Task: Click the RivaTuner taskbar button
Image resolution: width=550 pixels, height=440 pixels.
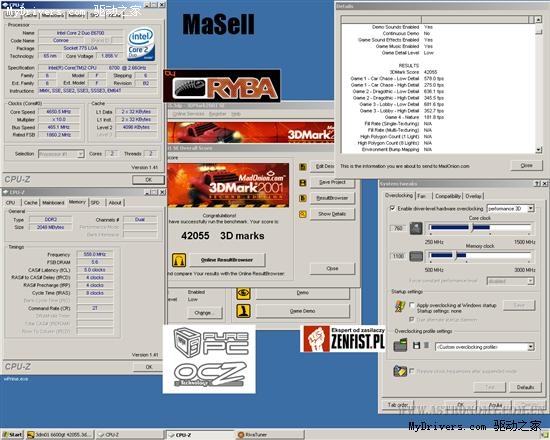Action: tap(270, 435)
